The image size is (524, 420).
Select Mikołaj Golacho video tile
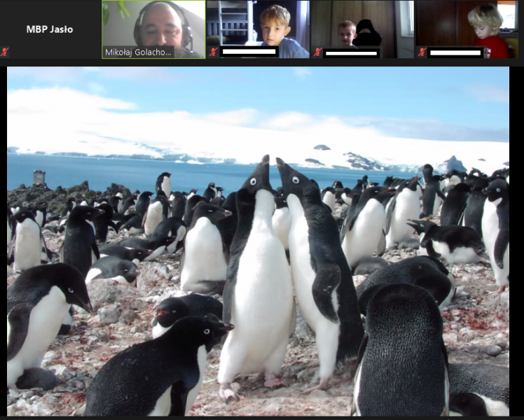coord(153,29)
